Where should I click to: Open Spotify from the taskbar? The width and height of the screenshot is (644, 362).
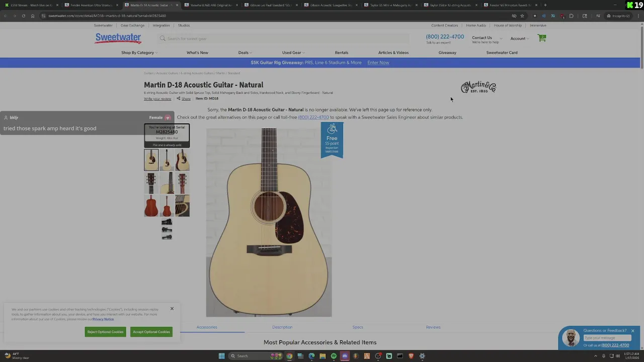click(x=334, y=356)
